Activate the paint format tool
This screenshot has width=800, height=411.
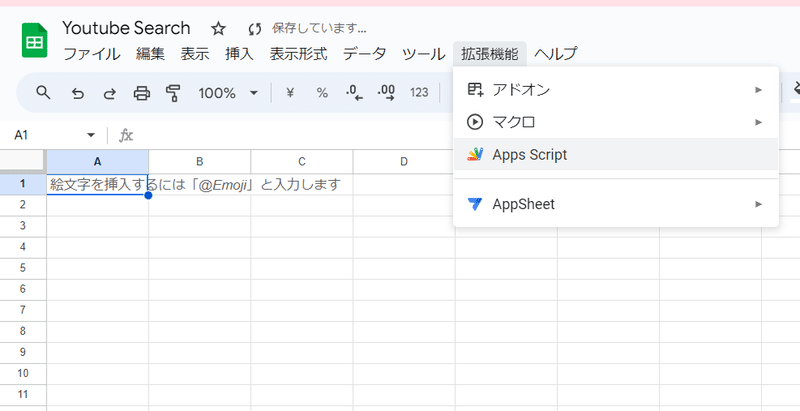[x=173, y=93]
